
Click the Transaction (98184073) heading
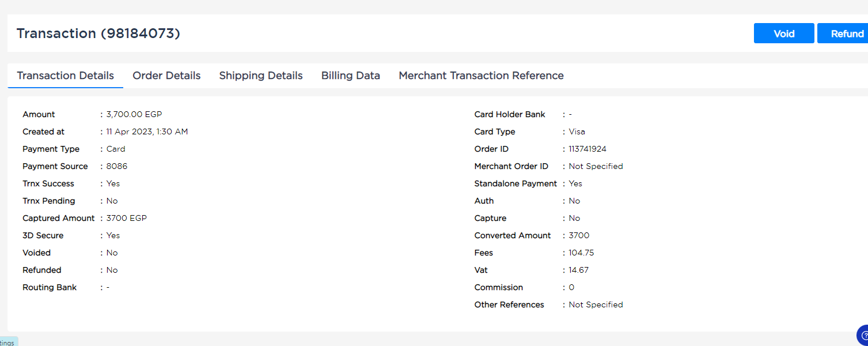pyautogui.click(x=98, y=33)
